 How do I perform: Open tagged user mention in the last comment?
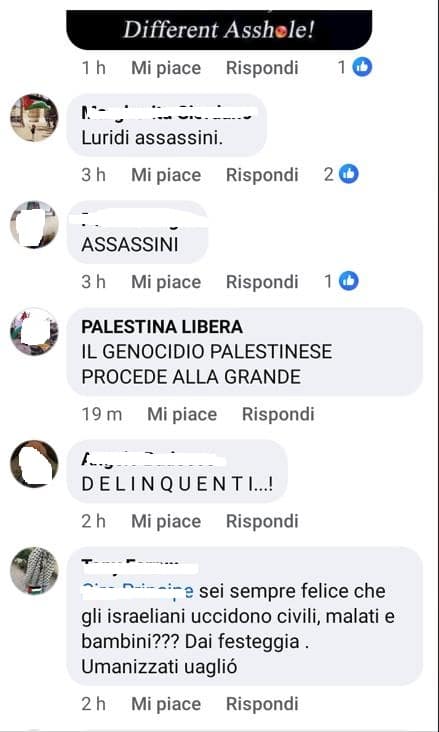137,591
